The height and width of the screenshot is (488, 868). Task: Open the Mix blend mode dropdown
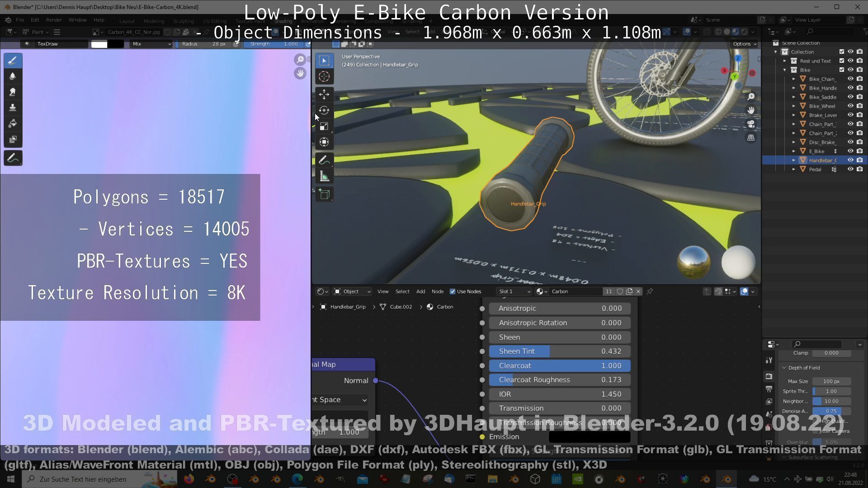coord(151,44)
